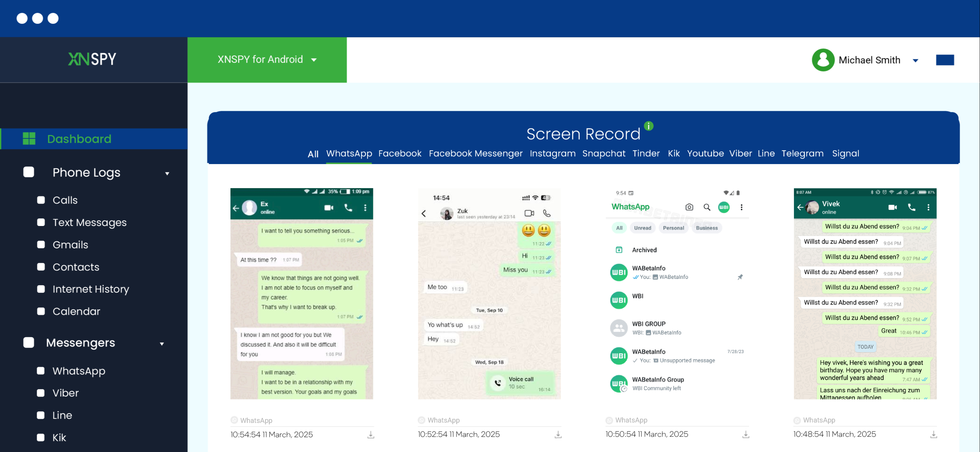Collapse the Phone Logs section arrow
This screenshot has width=980, height=452.
[167, 174]
